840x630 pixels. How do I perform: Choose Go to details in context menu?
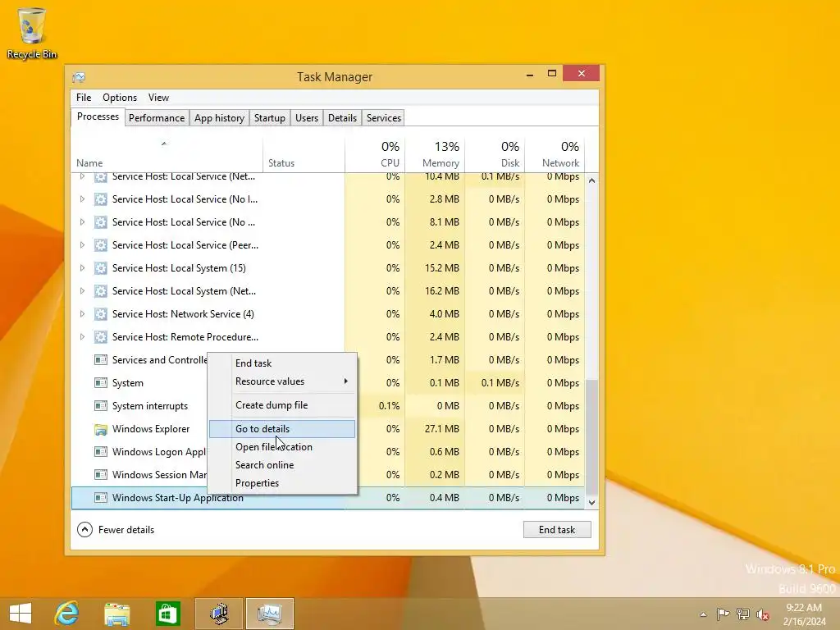coord(282,429)
